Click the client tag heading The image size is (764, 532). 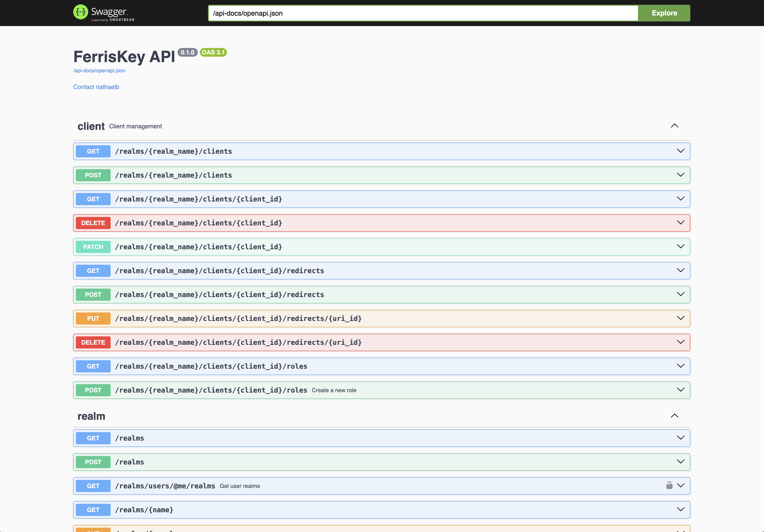pyautogui.click(x=91, y=126)
